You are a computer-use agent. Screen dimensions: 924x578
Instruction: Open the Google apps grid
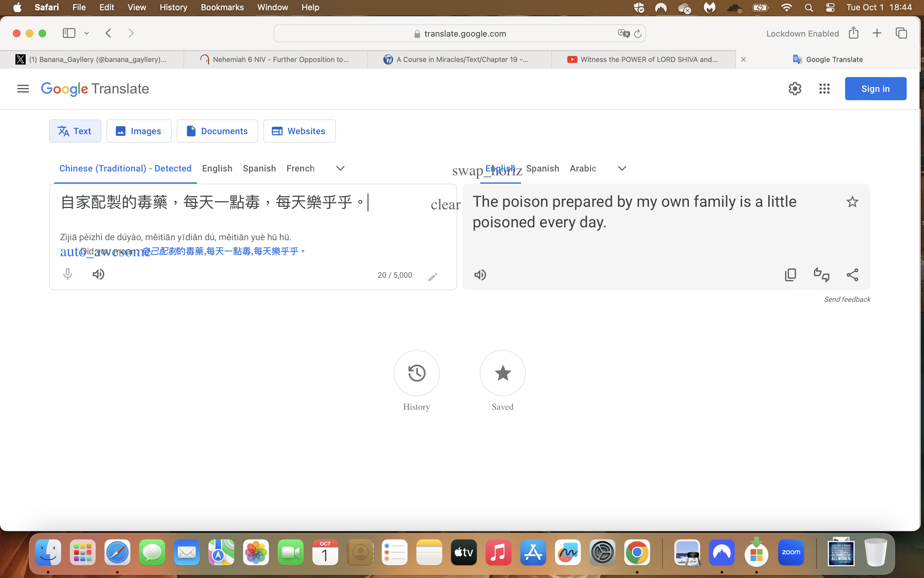[x=824, y=89]
